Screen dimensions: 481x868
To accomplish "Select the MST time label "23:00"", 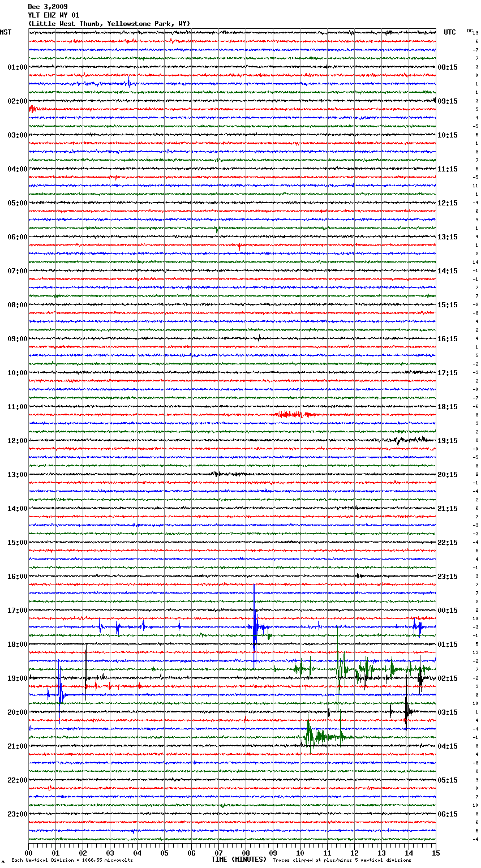I will click(18, 814).
